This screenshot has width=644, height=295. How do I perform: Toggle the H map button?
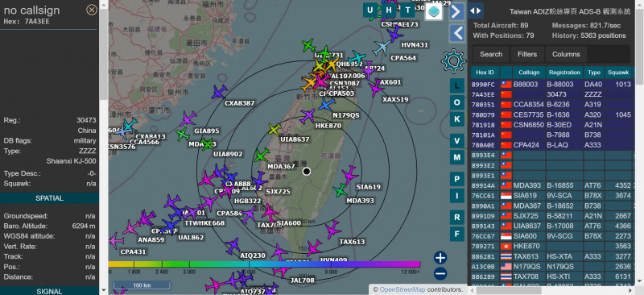(x=389, y=10)
